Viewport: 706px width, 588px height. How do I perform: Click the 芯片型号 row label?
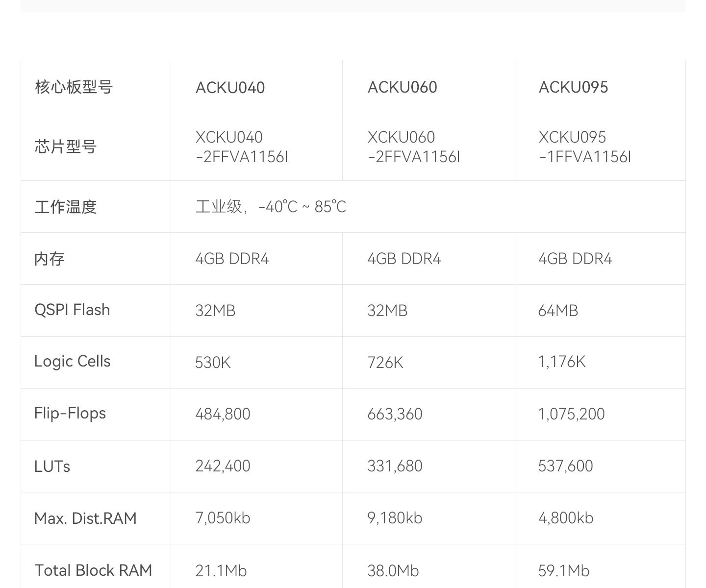66,147
